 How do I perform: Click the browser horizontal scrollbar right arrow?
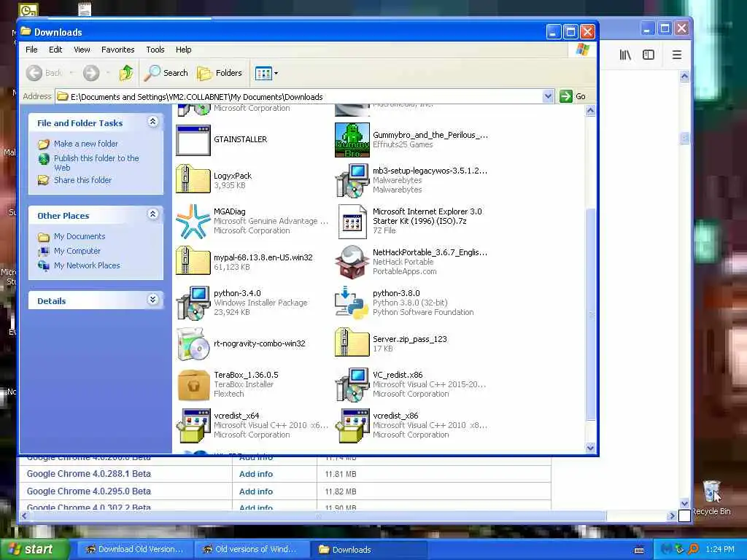(672, 516)
